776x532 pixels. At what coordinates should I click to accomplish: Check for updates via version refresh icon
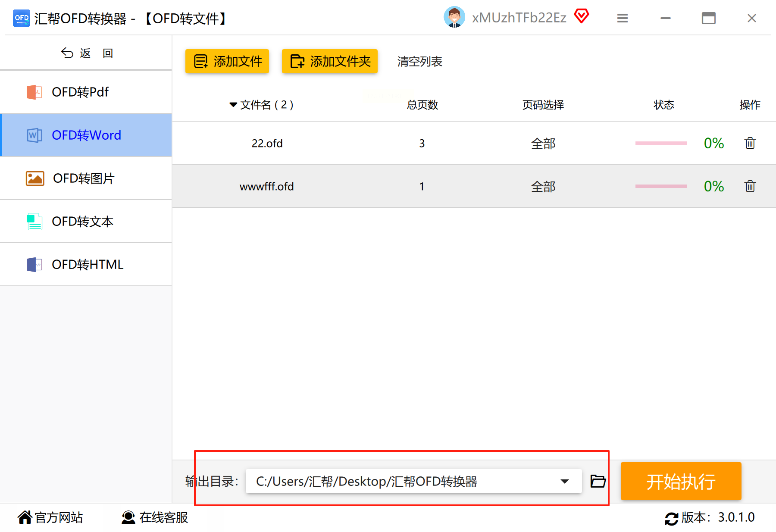click(x=671, y=518)
